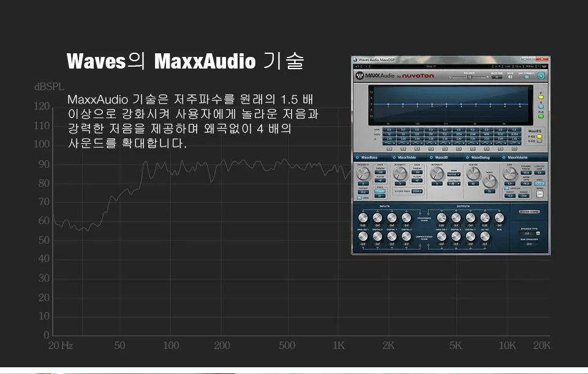588x374 pixels.
Task: Click the Setup A preset name field
Action: point(431,66)
